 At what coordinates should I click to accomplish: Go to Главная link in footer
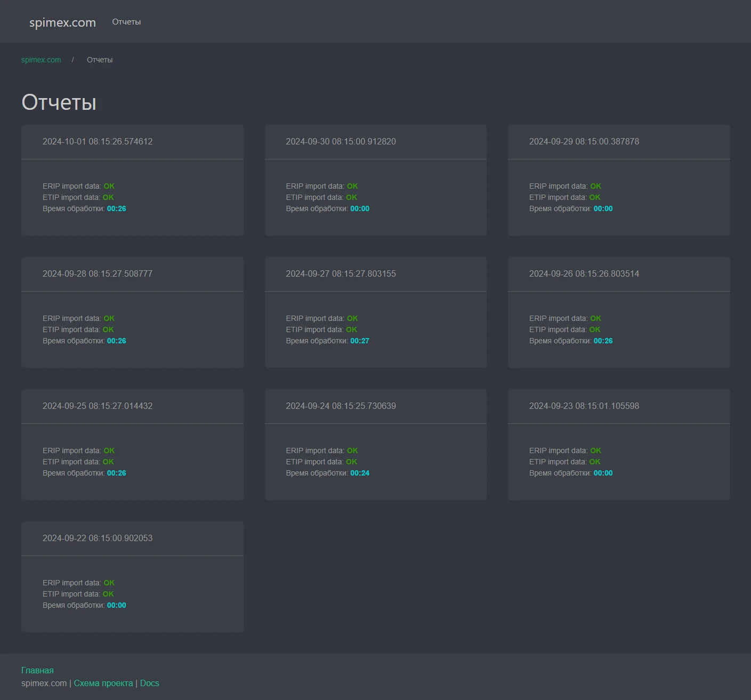pos(37,670)
